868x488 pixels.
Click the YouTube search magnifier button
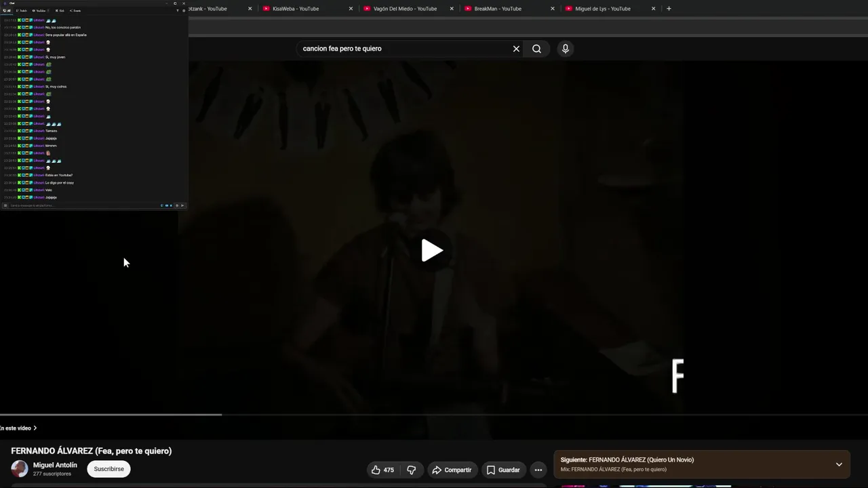pos(536,49)
